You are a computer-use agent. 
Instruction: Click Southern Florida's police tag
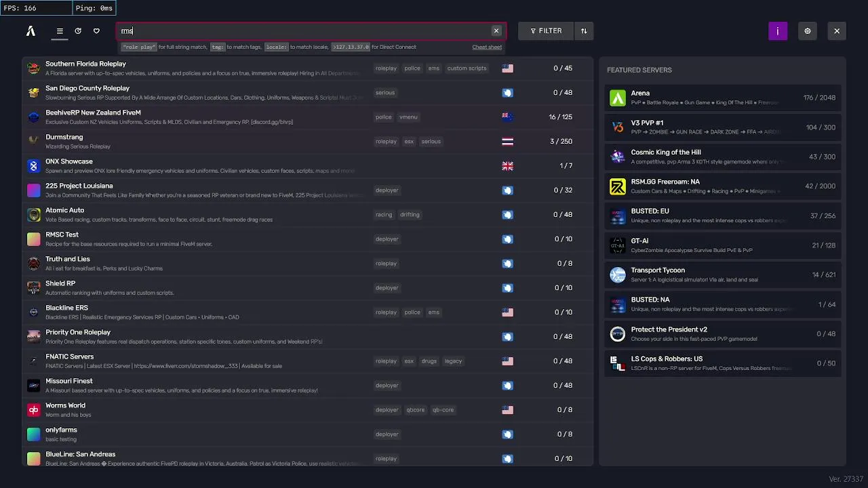(412, 68)
